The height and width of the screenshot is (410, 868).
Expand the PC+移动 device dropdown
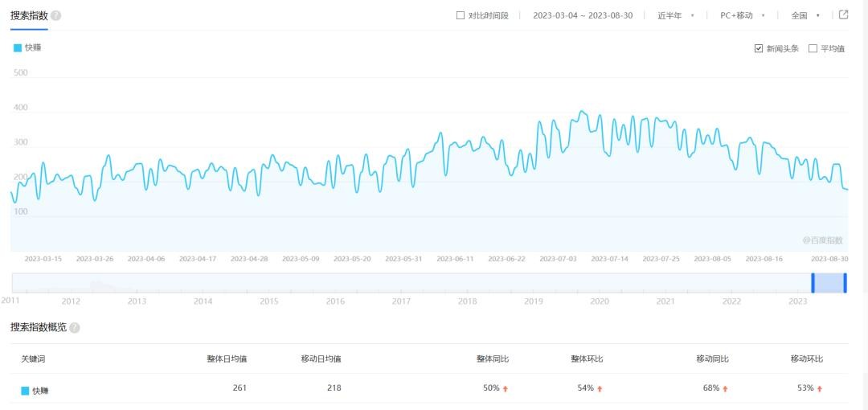pos(742,15)
